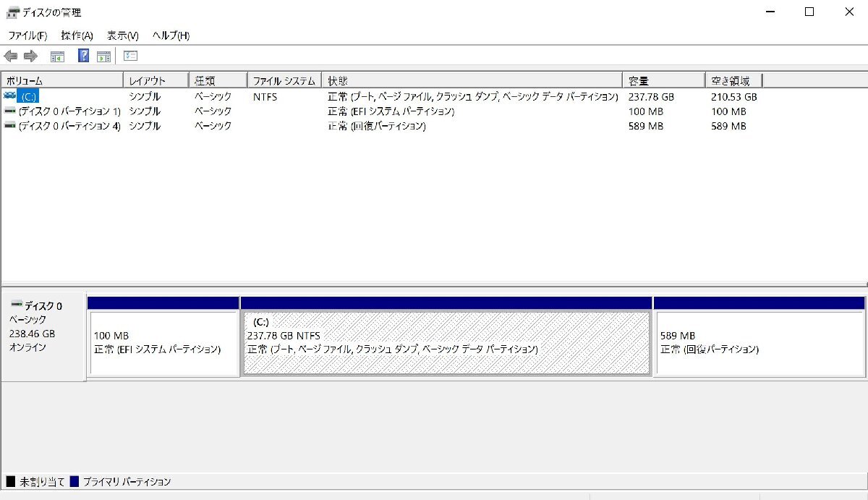Click the Back arrow toolbar icon

(11, 56)
